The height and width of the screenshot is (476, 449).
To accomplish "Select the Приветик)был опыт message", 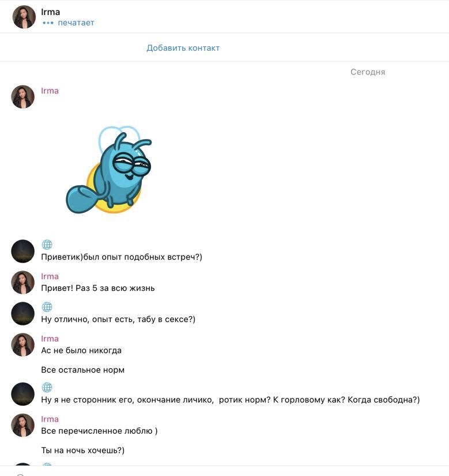I will (x=122, y=257).
